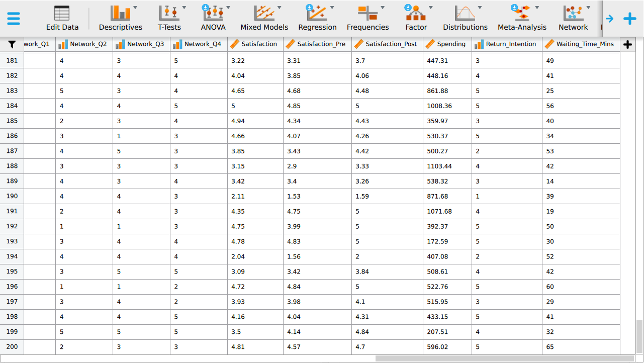Screen dimensions: 644x363
Task: Click the Spending scale ruler icon
Action: 430,44
